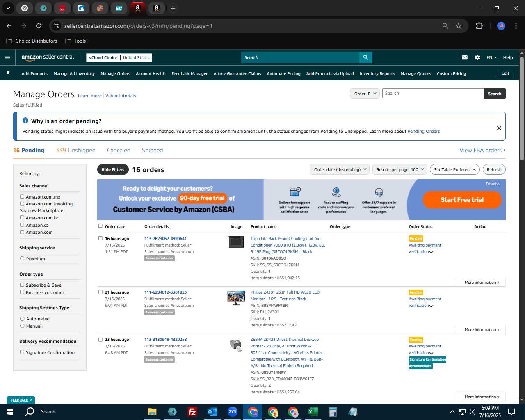The width and height of the screenshot is (525, 420).
Task: Click the browser zoom magnifier icon
Action: tap(445, 26)
